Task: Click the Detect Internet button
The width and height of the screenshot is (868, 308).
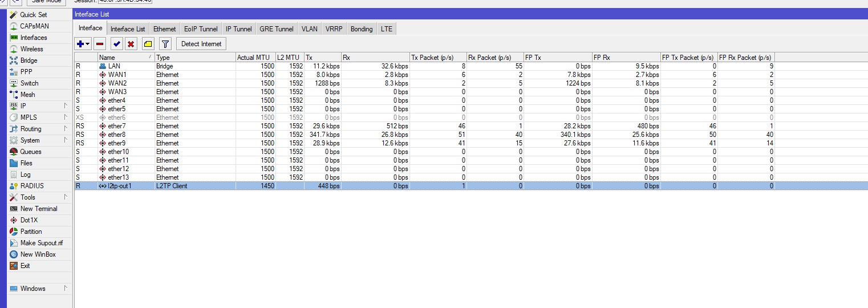Action: click(x=202, y=44)
